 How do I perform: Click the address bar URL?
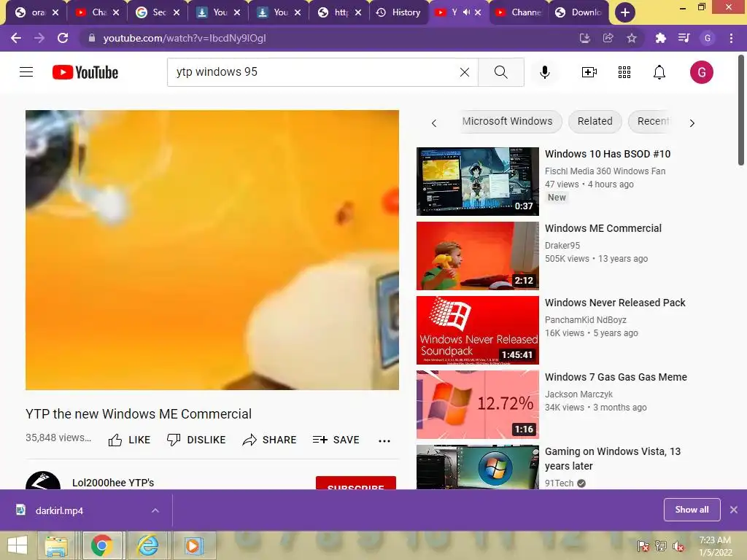(x=185, y=38)
